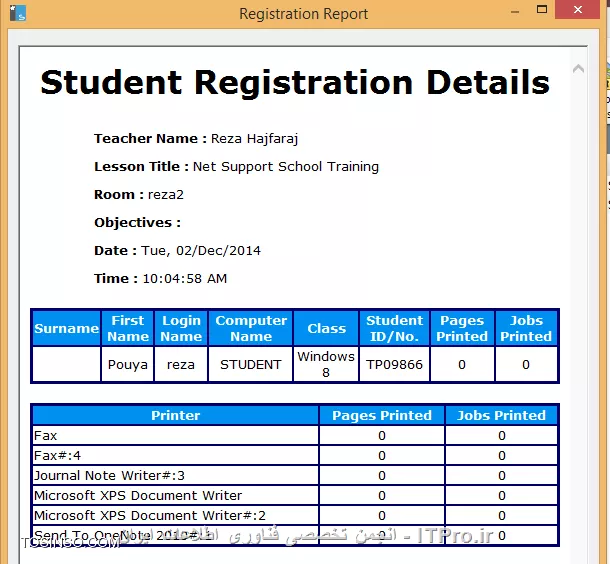Screen dimensions: 610x564
Task: Click the first name cell Pouya
Action: pyautogui.click(x=128, y=364)
